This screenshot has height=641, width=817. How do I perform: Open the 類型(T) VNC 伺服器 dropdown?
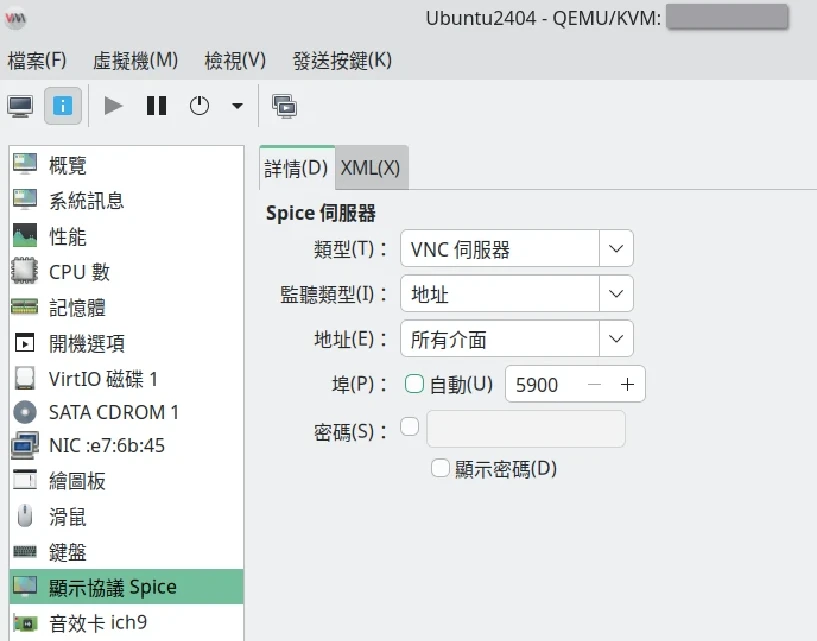click(x=516, y=249)
